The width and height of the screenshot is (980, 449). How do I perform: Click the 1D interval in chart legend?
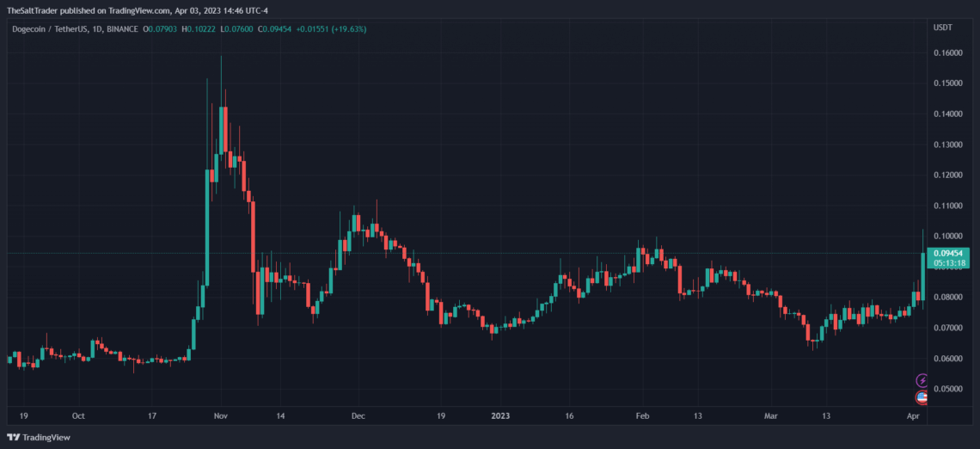tap(96, 28)
